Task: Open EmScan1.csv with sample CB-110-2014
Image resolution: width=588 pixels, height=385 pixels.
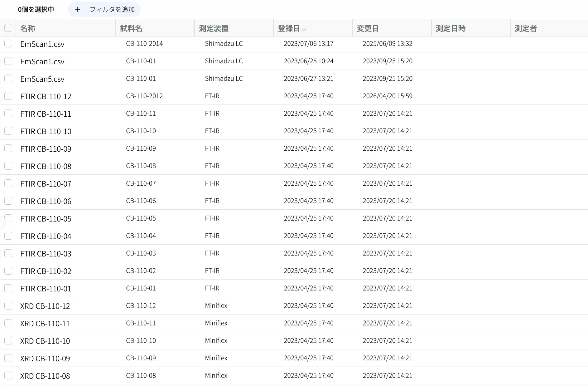Action: (x=42, y=44)
